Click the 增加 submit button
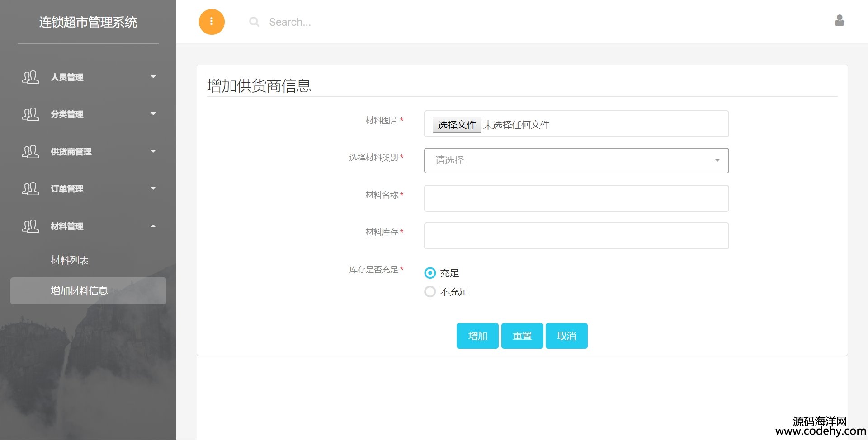This screenshot has width=868, height=440. [x=477, y=336]
